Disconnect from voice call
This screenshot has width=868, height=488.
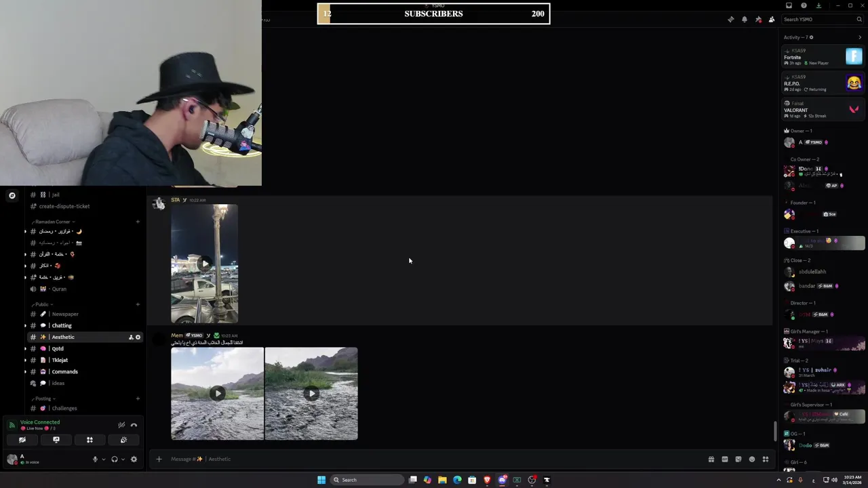(x=134, y=425)
